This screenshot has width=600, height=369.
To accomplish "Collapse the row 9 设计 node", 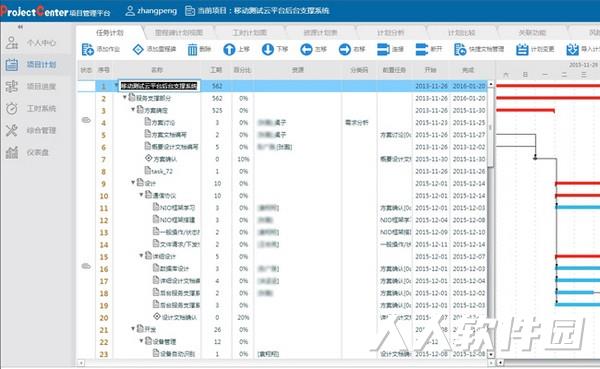I will tap(133, 183).
